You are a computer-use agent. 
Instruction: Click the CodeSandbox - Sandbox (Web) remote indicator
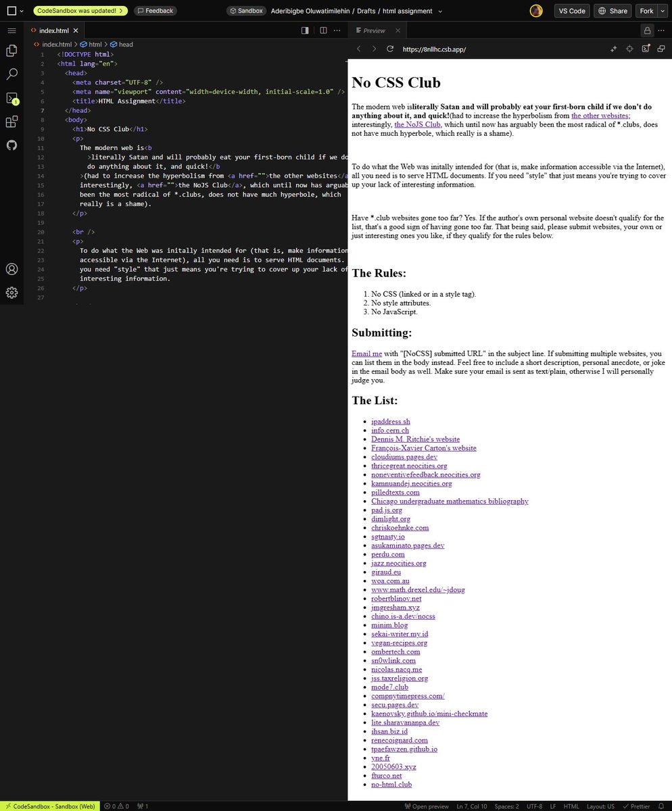[x=50, y=806]
